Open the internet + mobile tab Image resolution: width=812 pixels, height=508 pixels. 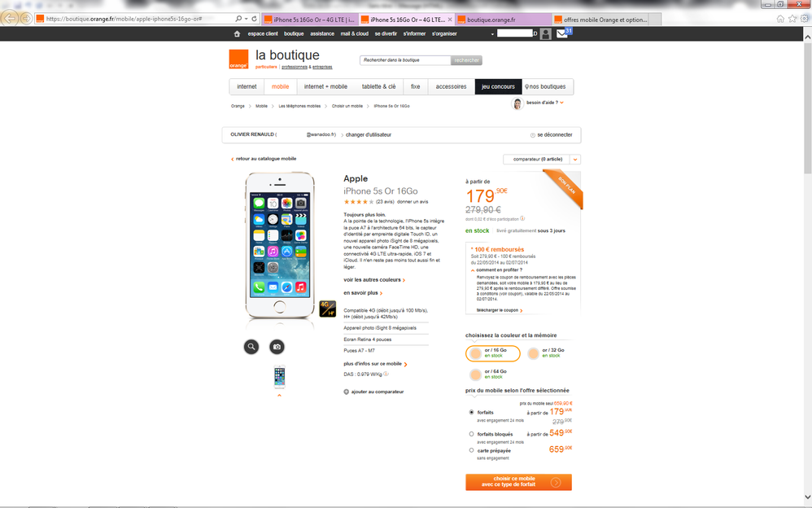(x=325, y=86)
